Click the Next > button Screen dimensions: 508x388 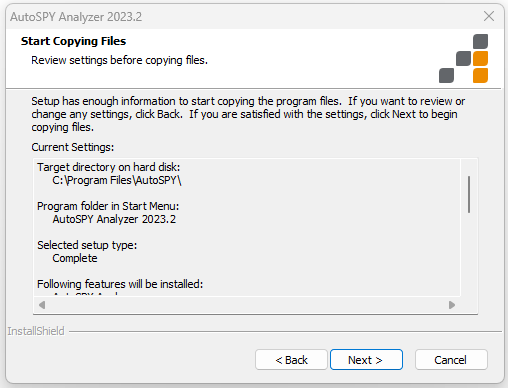click(x=366, y=360)
